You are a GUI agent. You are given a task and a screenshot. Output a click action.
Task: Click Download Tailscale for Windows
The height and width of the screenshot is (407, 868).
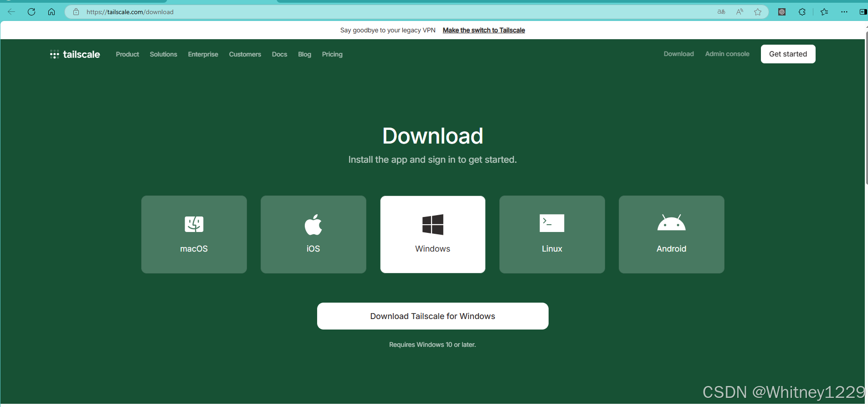(x=433, y=316)
